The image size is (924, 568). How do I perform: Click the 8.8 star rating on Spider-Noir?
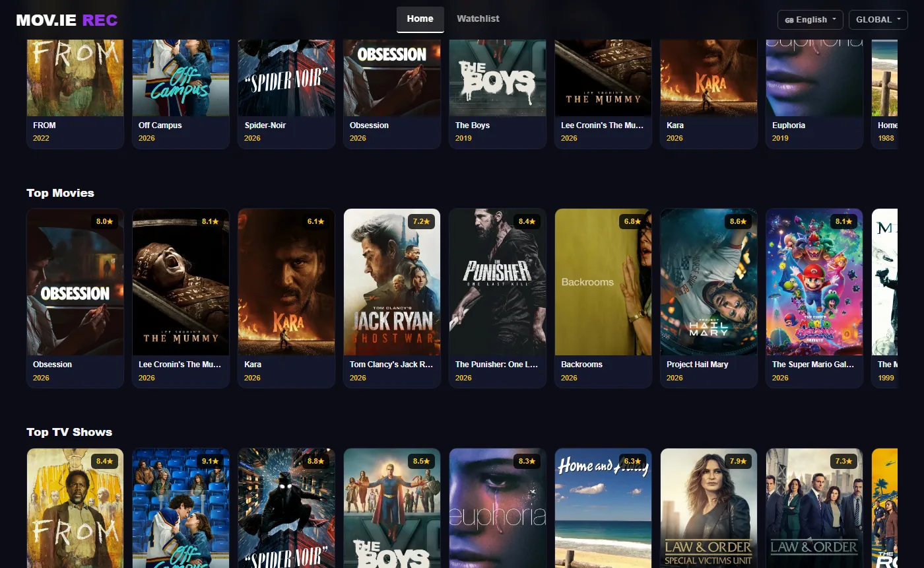[315, 461]
